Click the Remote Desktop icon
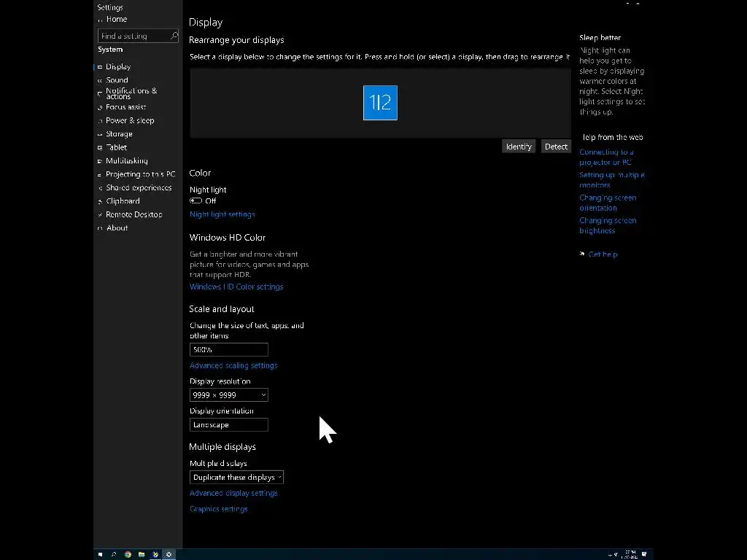The image size is (747, 560). point(100,215)
